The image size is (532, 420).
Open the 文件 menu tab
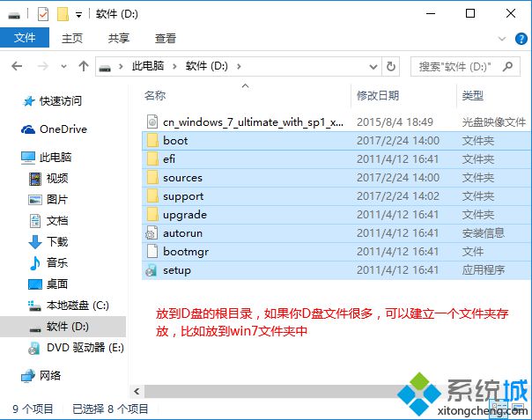click(25, 39)
